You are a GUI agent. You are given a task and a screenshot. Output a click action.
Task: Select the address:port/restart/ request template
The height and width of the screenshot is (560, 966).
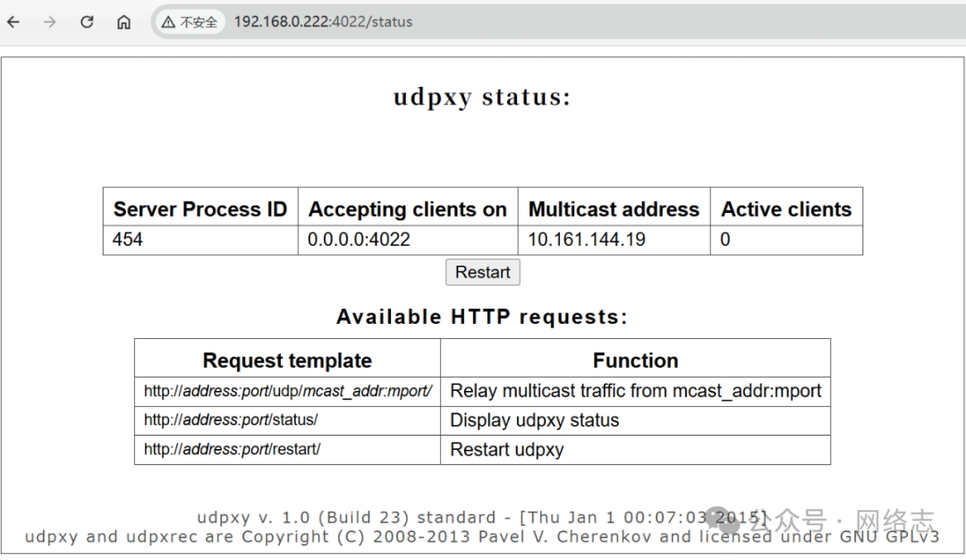287,450
